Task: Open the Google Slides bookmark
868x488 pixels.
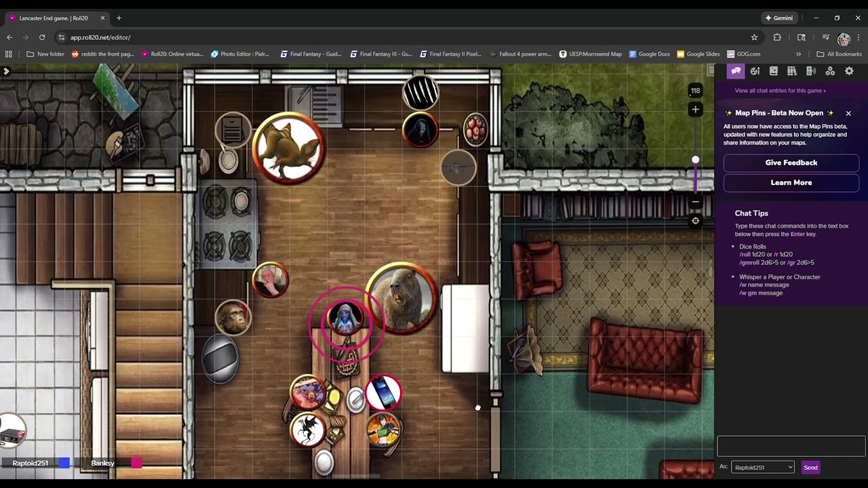Action: pyautogui.click(x=698, y=54)
